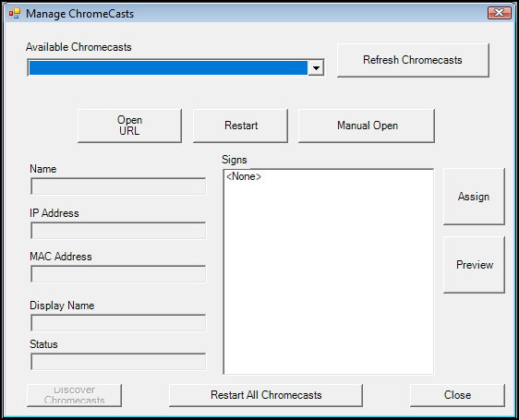The image size is (519, 420).
Task: Click the disabled Discover Chromecasts button
Action: 74,395
